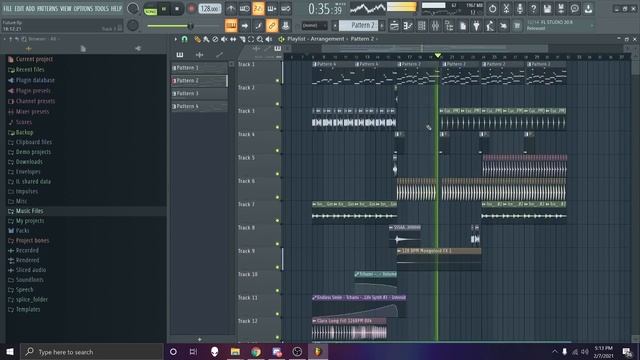Select Pattern 3 in the picker panel

[x=199, y=93]
